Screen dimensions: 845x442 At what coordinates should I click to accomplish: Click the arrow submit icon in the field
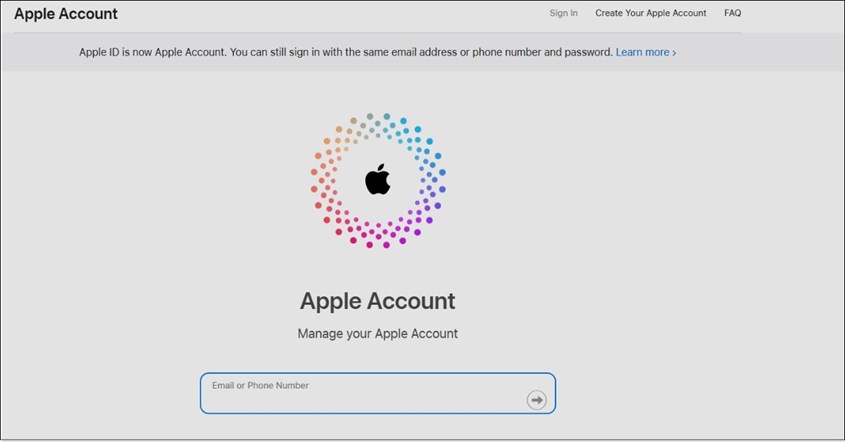point(536,400)
